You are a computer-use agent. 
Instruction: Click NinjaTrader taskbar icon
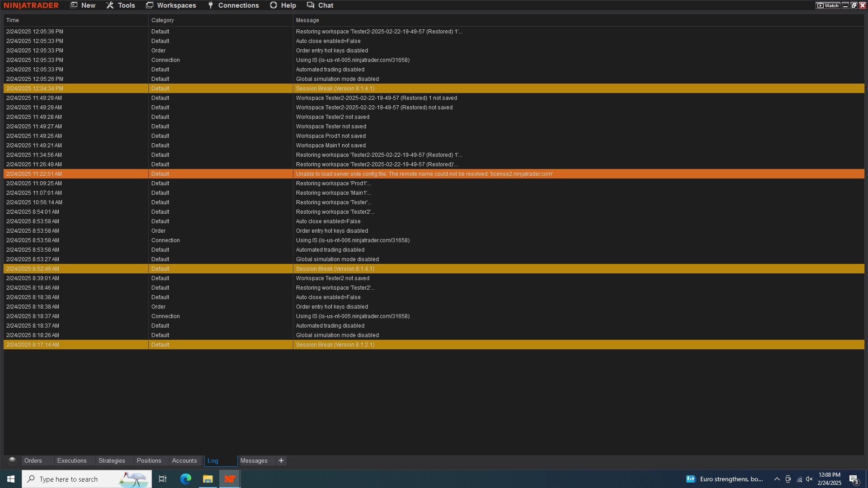(x=230, y=479)
